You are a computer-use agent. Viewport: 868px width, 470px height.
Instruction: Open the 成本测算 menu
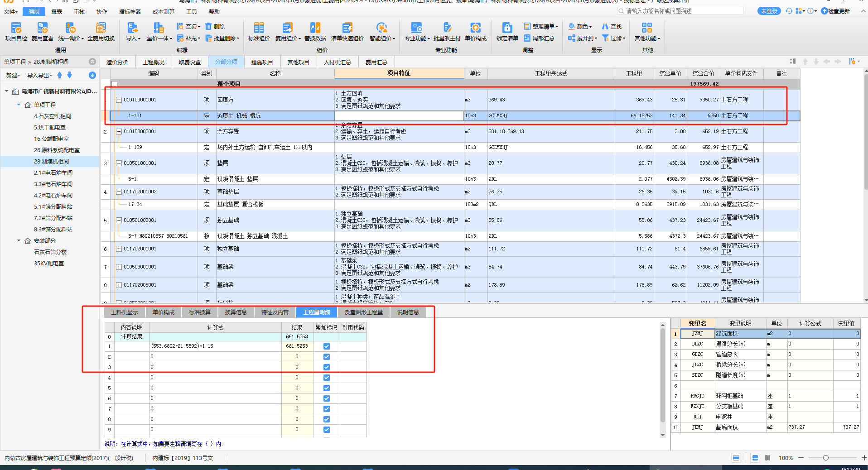coord(164,11)
